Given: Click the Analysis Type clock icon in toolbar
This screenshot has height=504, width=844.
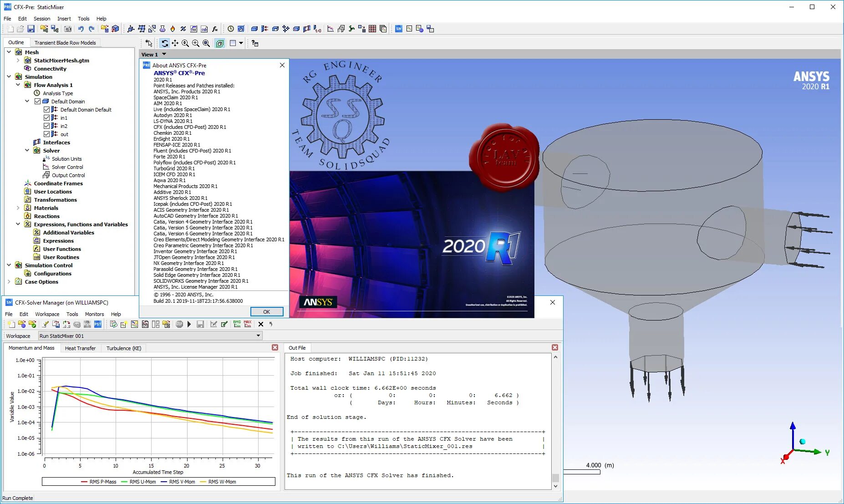Looking at the screenshot, I should [231, 29].
